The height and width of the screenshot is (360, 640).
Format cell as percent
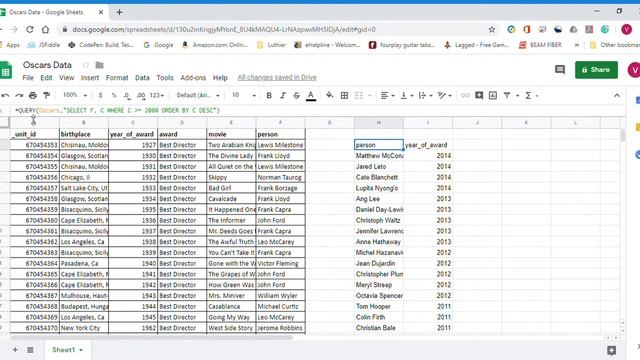114,96
